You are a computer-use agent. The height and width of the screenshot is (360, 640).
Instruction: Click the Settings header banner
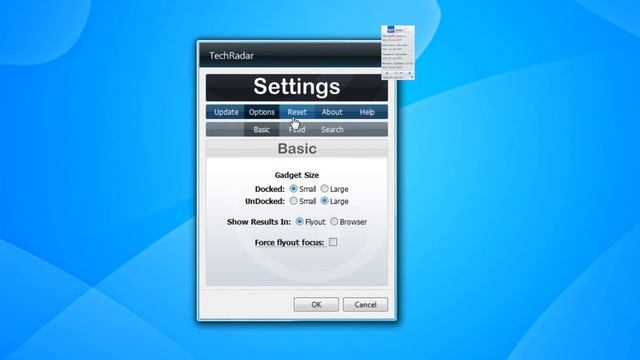point(297,87)
